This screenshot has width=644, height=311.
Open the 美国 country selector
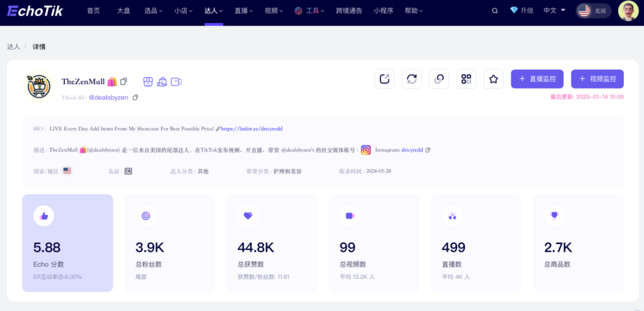point(593,11)
